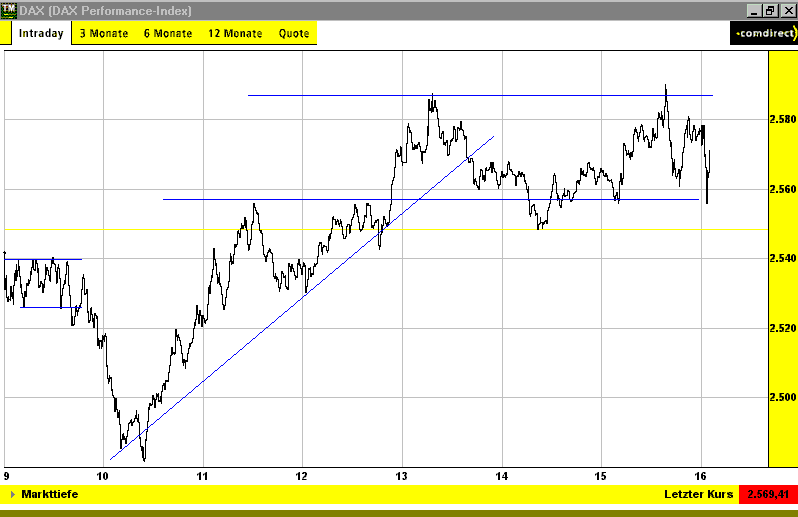Viewport: 798px width, 517px height.
Task: Click the Markttiefe label
Action: pos(50,494)
